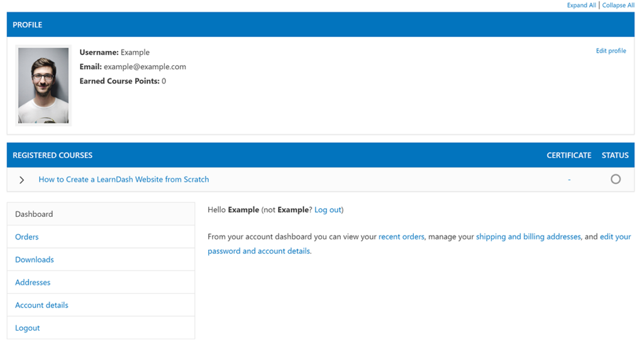Screen dimensions: 644x352
Task: Click the certificate dash for the course
Action: [569, 180]
